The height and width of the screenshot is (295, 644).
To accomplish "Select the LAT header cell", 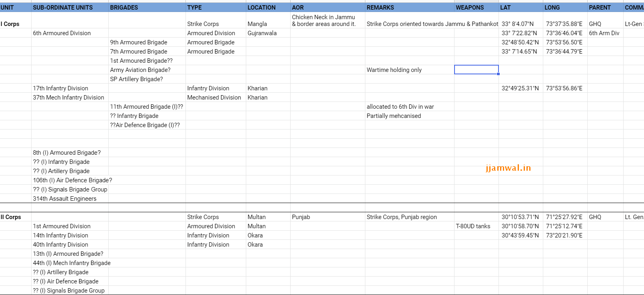I will pyautogui.click(x=521, y=8).
